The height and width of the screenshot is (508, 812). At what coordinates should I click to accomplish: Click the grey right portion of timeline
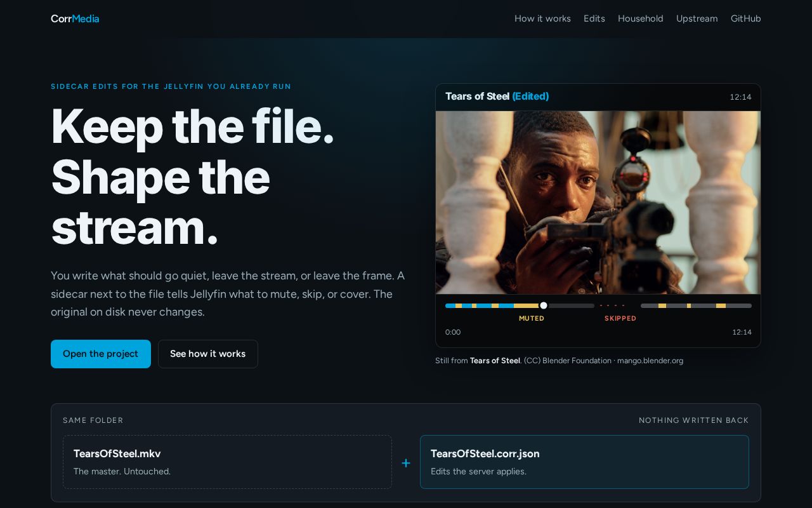point(696,305)
